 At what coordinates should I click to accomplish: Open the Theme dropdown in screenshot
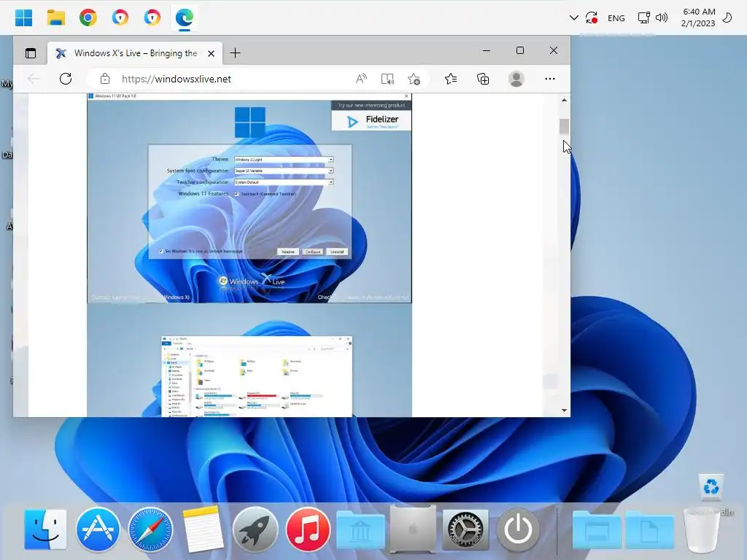click(284, 160)
